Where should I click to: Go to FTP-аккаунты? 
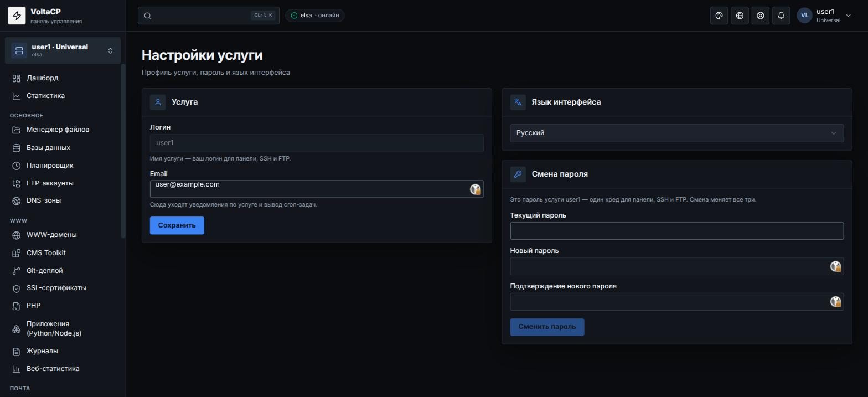(63, 183)
